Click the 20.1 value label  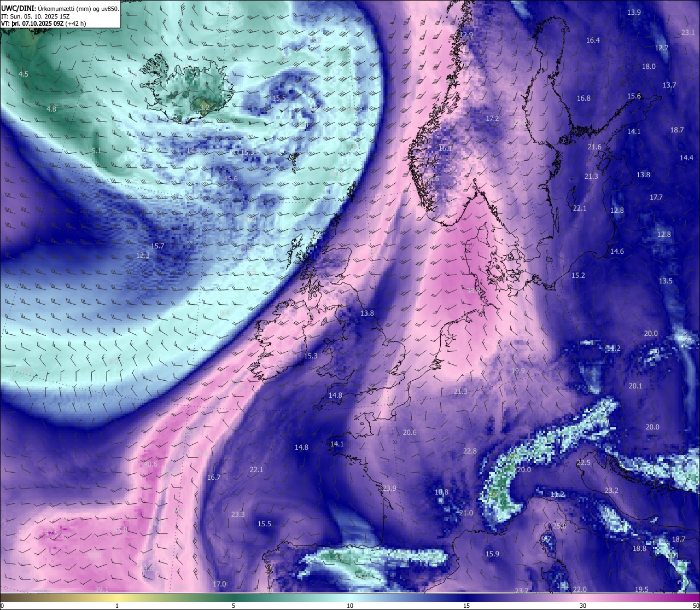tap(635, 386)
